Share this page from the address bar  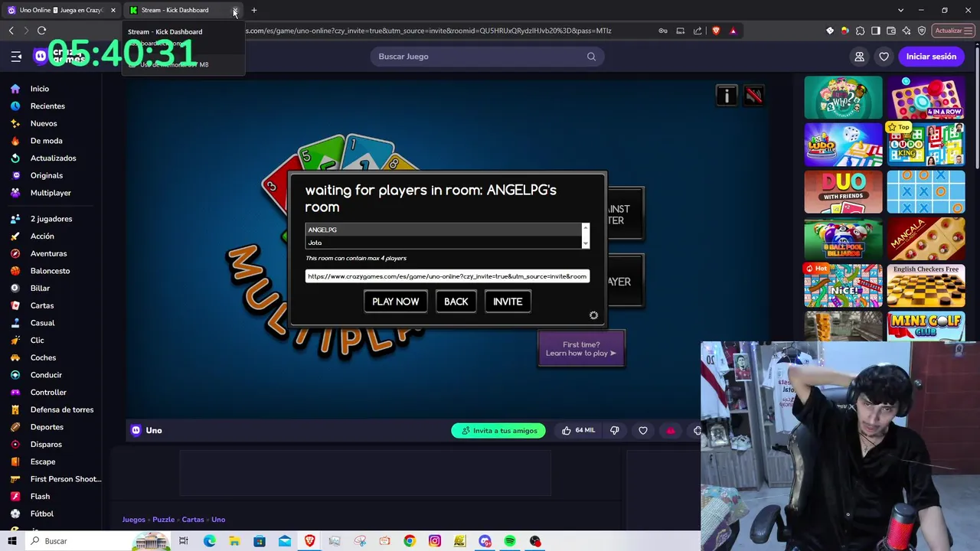697,31
